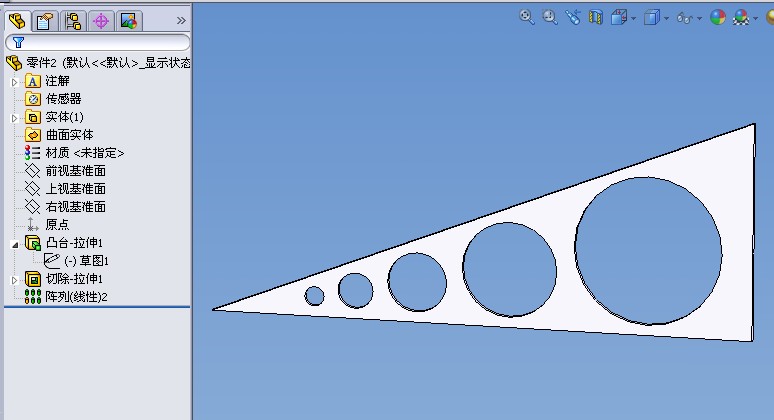Click the Zoom to Fit icon
The height and width of the screenshot is (420, 774).
[x=527, y=17]
